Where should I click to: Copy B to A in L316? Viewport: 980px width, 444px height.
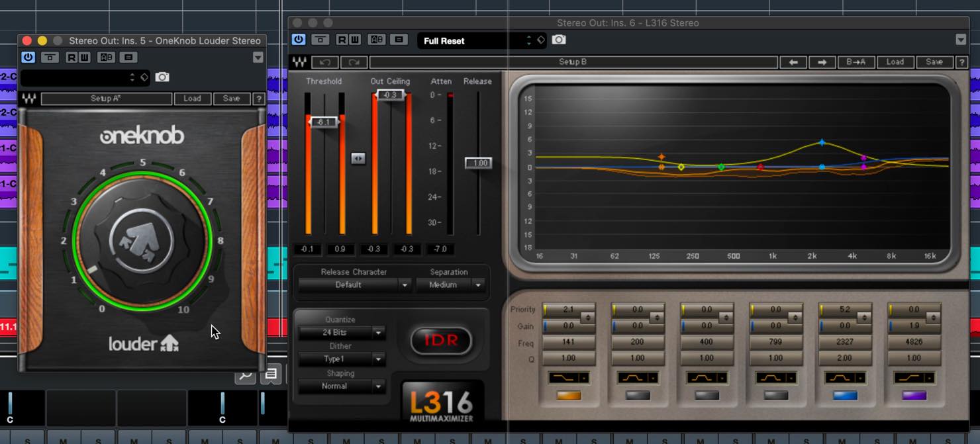pos(856,62)
